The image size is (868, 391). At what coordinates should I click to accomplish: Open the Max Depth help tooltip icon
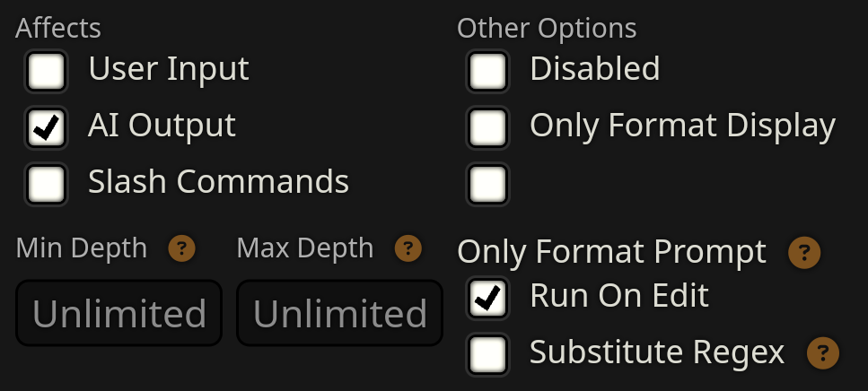pos(408,248)
